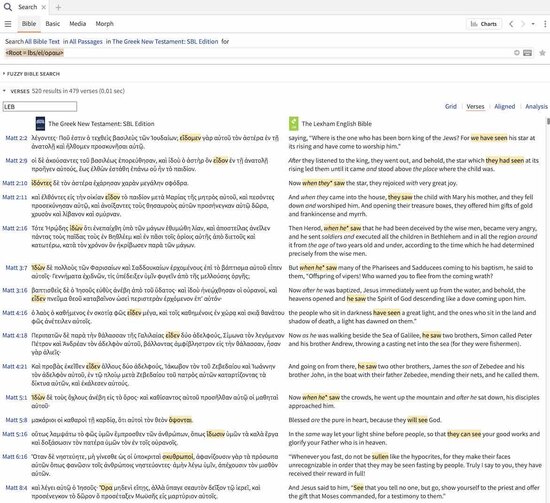This screenshot has width=550, height=503.
Task: Open a new tab with plus icon
Action: coord(59,7)
